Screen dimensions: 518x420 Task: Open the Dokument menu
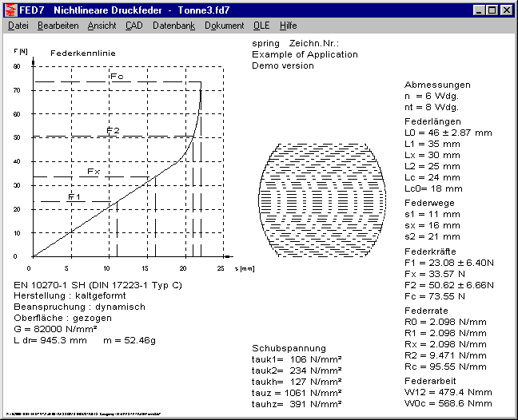pyautogui.click(x=224, y=26)
